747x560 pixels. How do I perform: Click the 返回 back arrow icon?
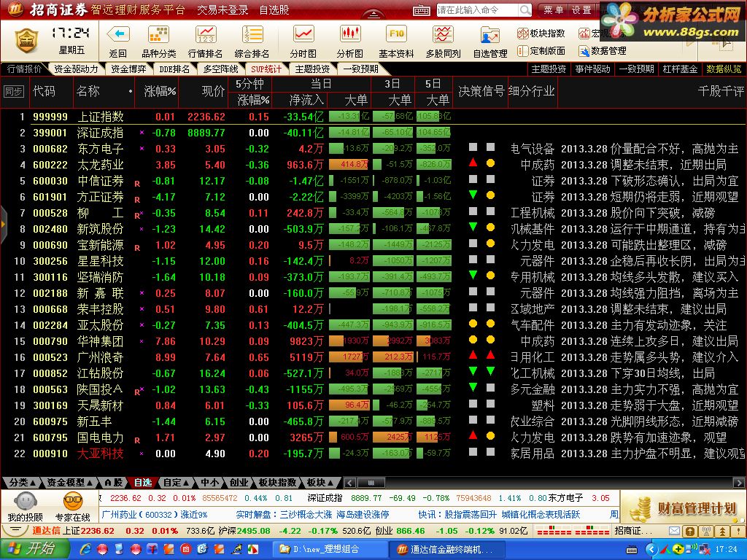[118, 34]
